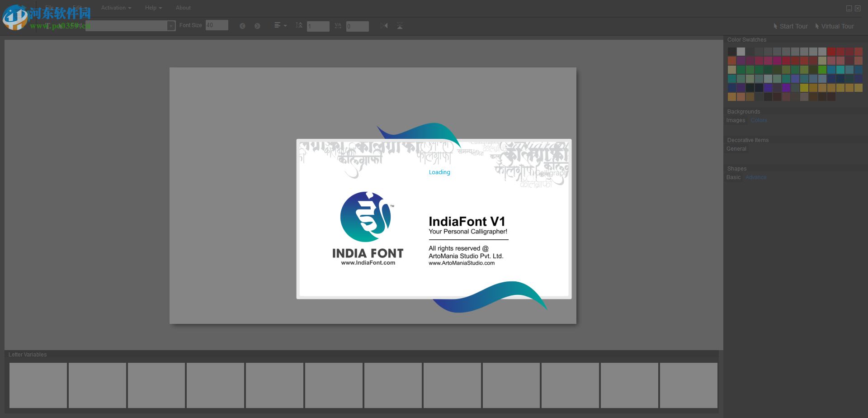The height and width of the screenshot is (418, 868).
Task: Select the Images backgrounds tab
Action: [x=736, y=120]
